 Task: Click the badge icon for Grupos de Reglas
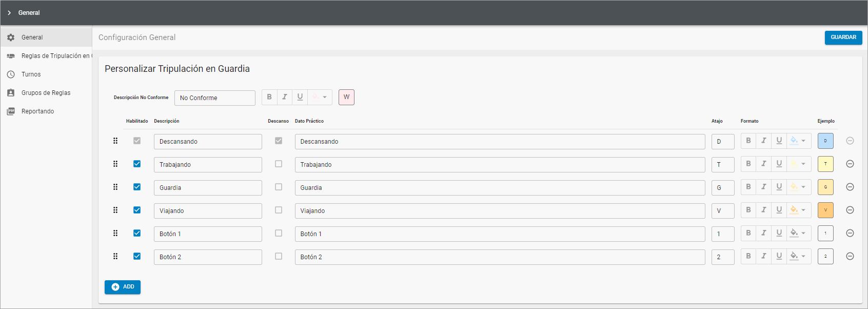(x=11, y=93)
